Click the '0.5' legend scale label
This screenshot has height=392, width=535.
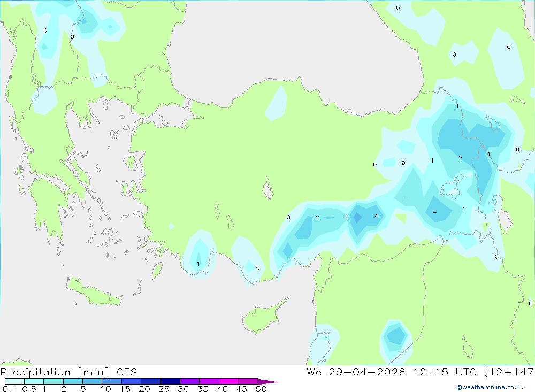pyautogui.click(x=29, y=389)
